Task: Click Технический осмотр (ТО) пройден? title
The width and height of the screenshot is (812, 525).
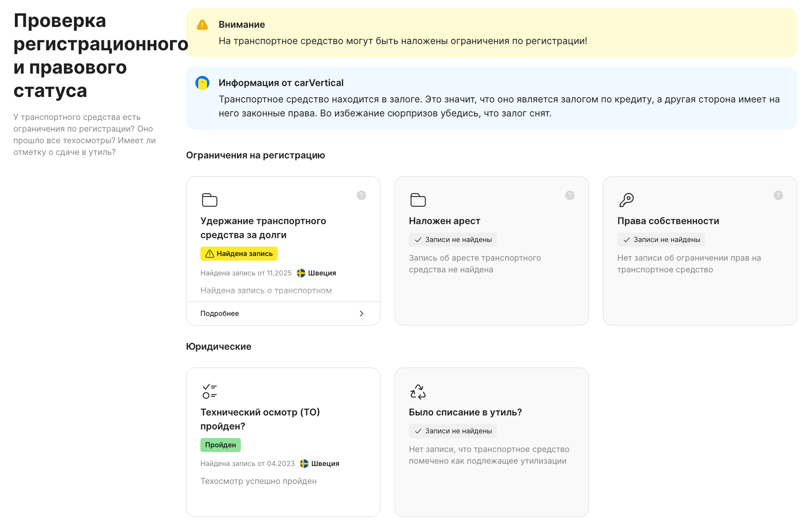Action: click(x=260, y=419)
